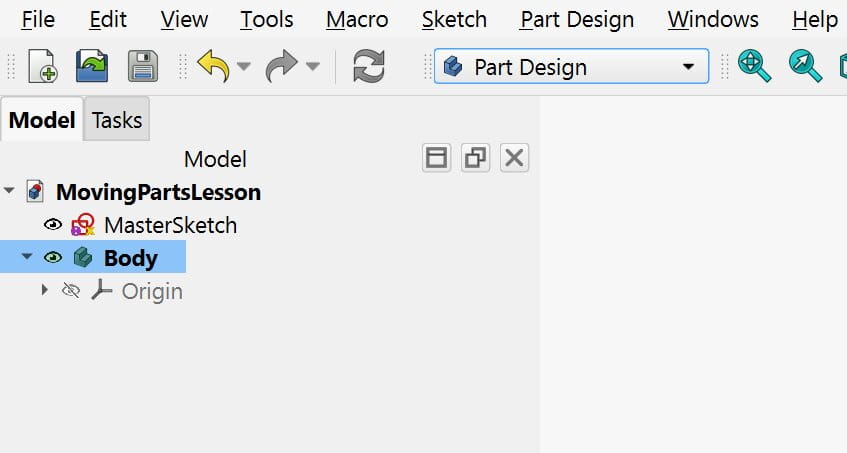Collapse the MovingPartsLesson document tree
The width and height of the screenshot is (847, 453).
10,191
